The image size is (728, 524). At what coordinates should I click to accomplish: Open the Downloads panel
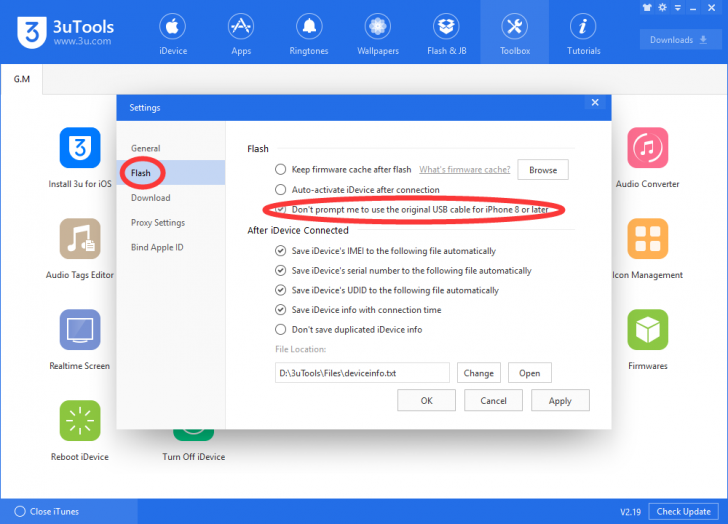pyautogui.click(x=679, y=40)
